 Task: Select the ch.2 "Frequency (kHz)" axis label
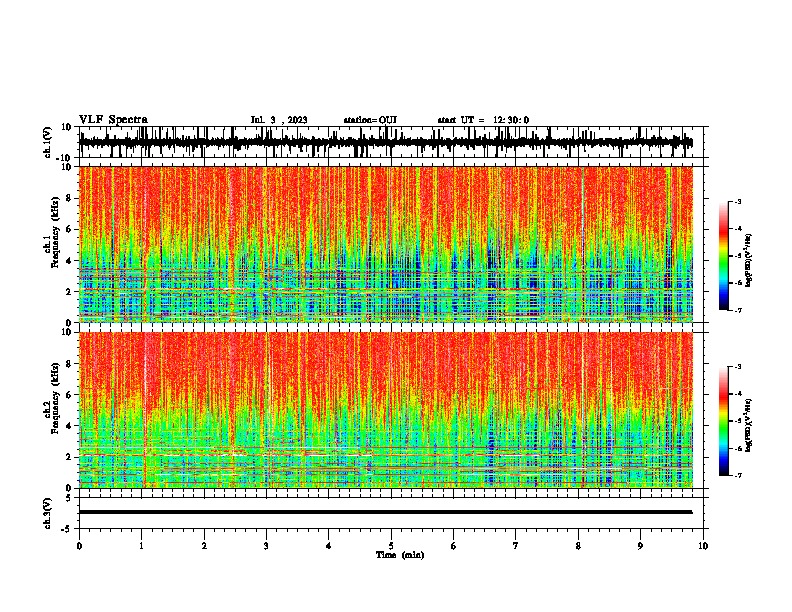(x=56, y=398)
